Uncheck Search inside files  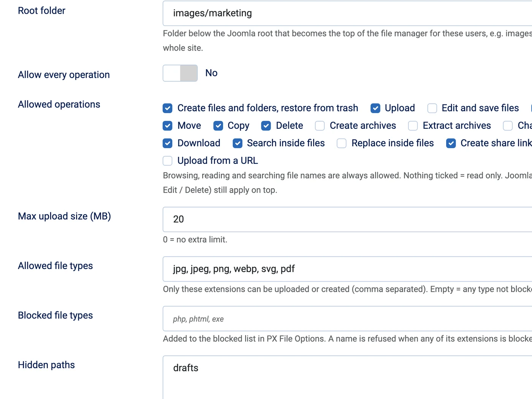(x=237, y=143)
